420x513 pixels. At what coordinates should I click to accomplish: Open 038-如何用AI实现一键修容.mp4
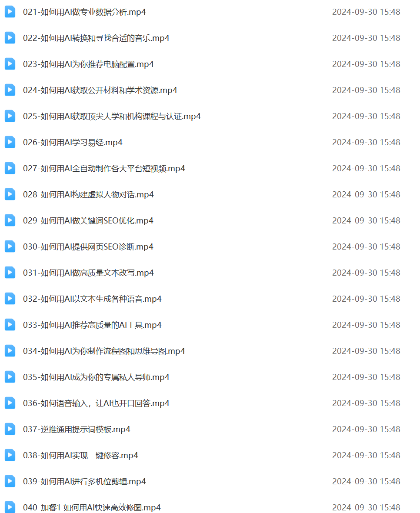(x=80, y=456)
